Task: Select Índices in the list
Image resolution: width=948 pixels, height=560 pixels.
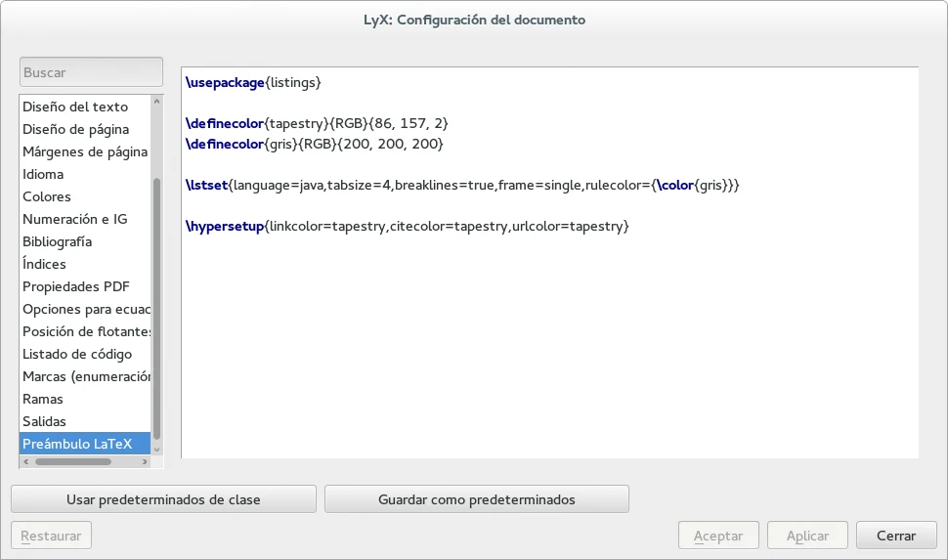Action: (x=44, y=264)
